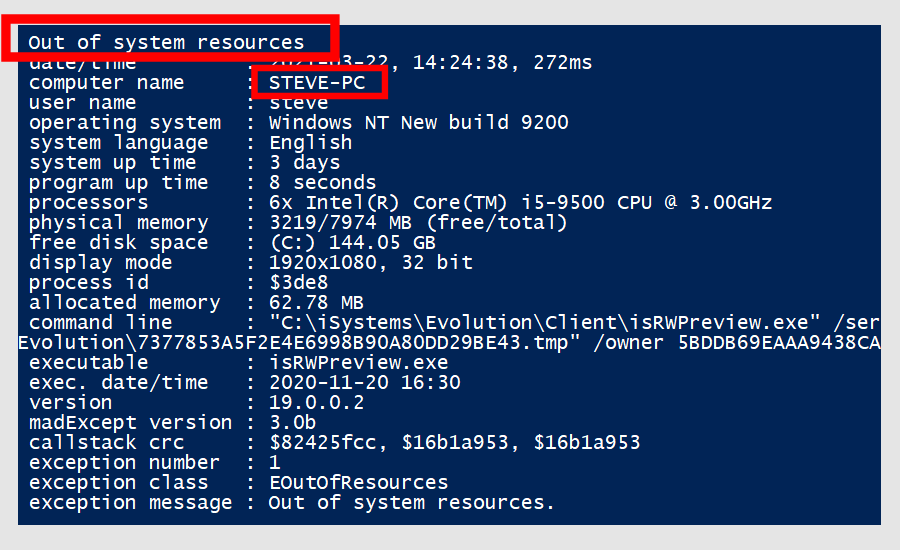Click the system language value 'English'
This screenshot has width=900, height=550.
click(311, 143)
